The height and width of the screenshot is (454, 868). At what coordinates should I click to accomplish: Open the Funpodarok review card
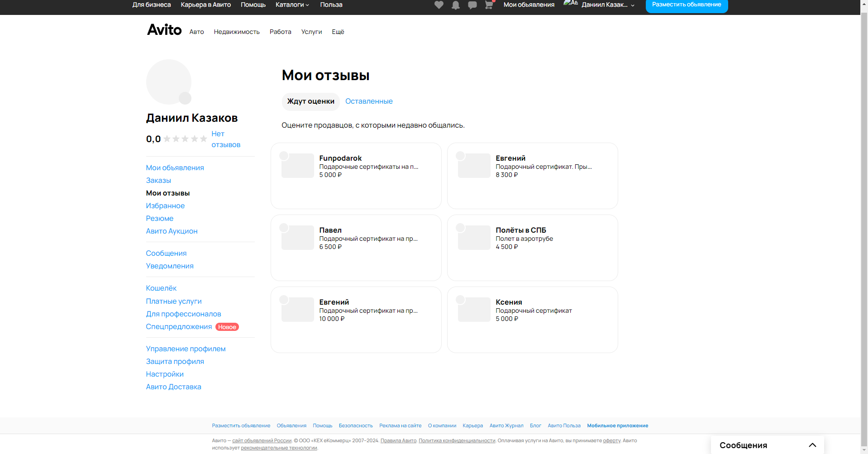356,176
